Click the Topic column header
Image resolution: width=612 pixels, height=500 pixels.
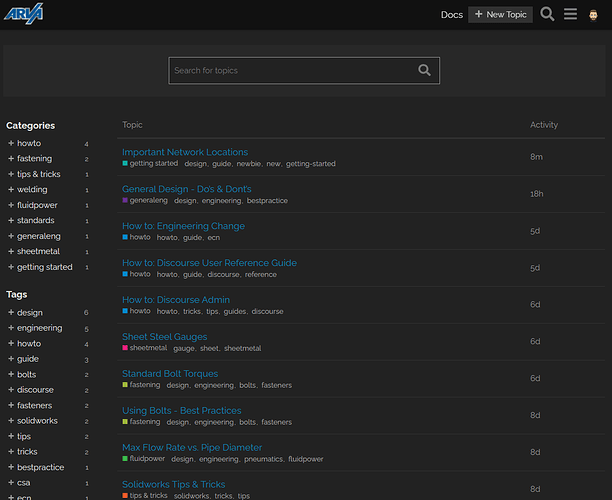(132, 125)
